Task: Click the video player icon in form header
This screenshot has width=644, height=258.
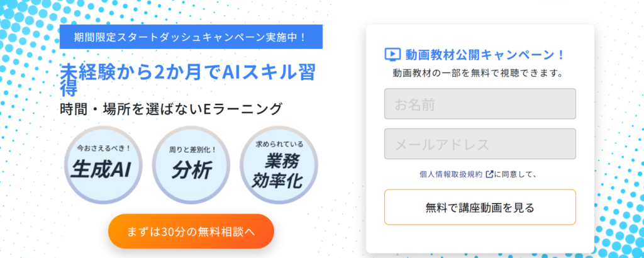Action: pos(392,55)
